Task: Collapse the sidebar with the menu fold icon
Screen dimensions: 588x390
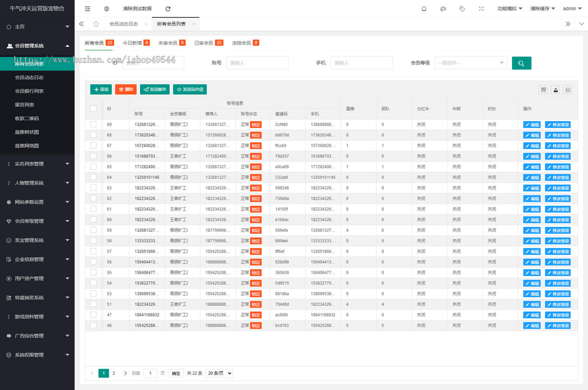Action: click(x=87, y=9)
